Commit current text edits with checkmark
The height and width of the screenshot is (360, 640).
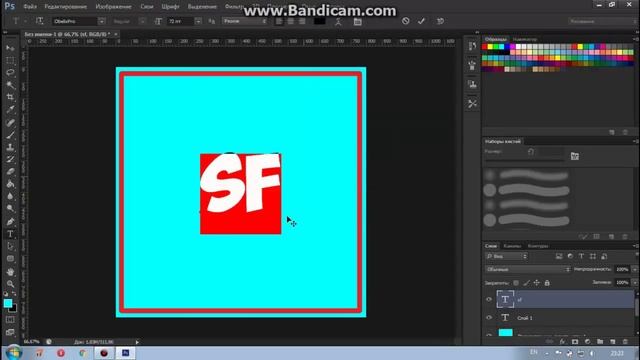coord(421,21)
